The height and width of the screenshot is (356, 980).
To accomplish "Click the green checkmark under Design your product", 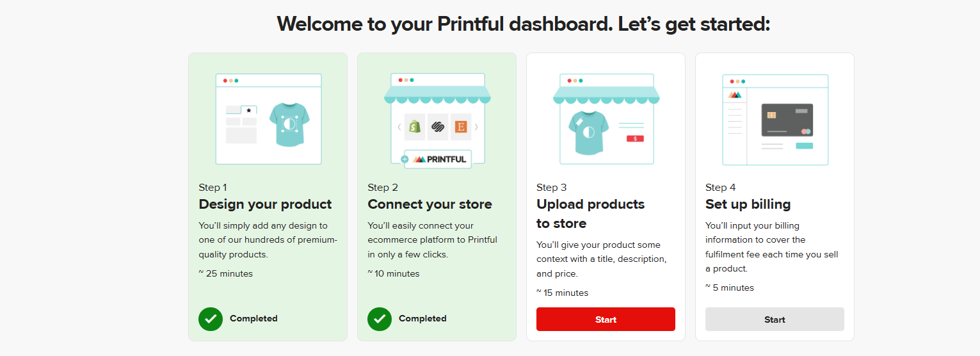I will click(211, 319).
